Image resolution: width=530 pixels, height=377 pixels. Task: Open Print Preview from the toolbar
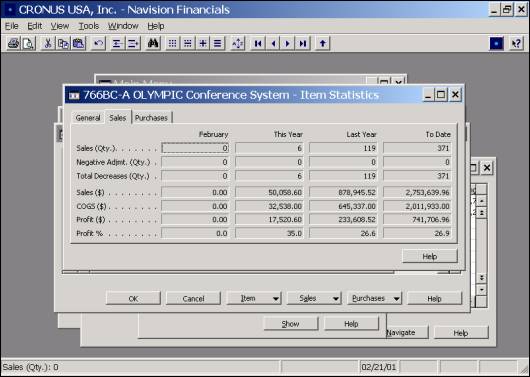tap(29, 44)
